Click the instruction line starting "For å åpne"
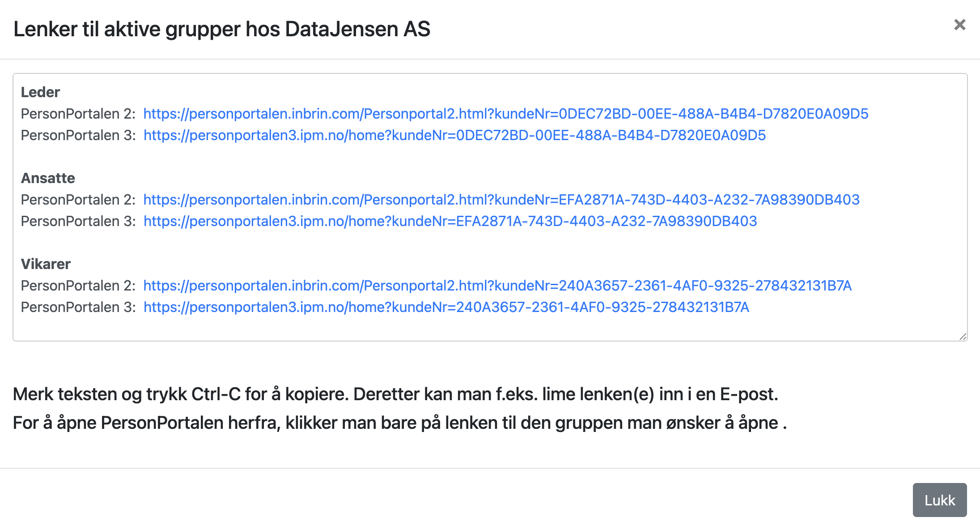 (400, 423)
